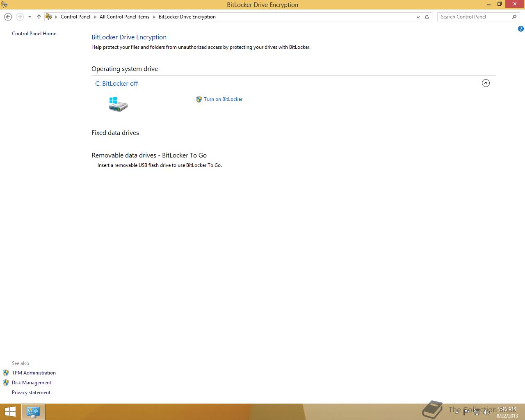Open the recent locations dropdown arrow

(x=30, y=17)
